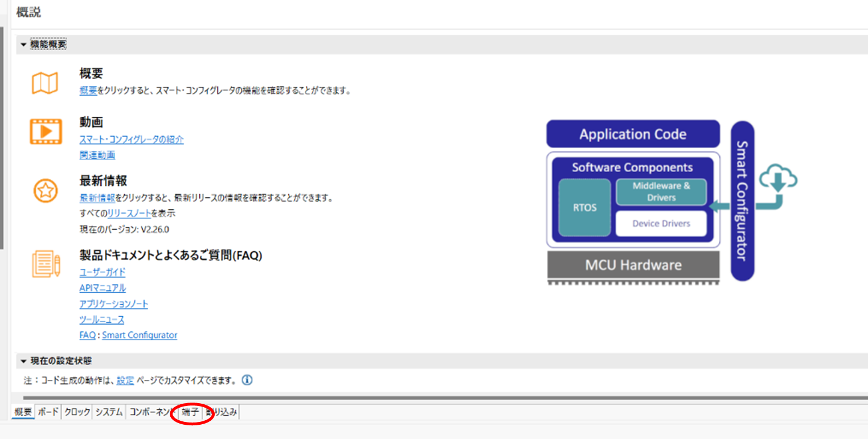Click the horizontal scrollbar above the tabs
The image size is (868, 439).
tap(444, 398)
